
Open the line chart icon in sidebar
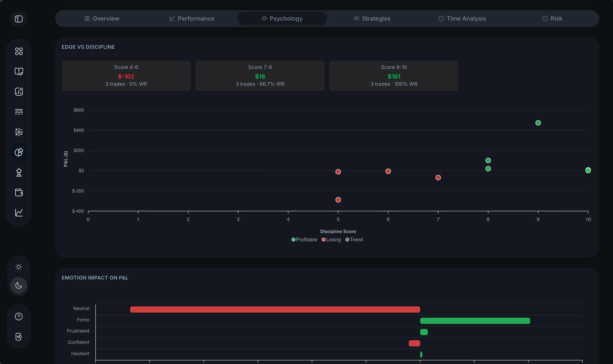pyautogui.click(x=19, y=212)
